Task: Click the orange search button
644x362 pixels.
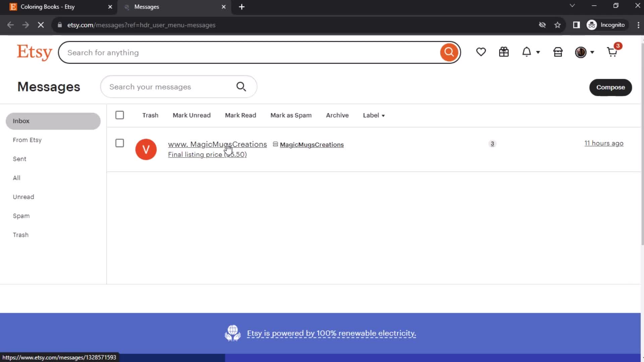Action: 449,52
